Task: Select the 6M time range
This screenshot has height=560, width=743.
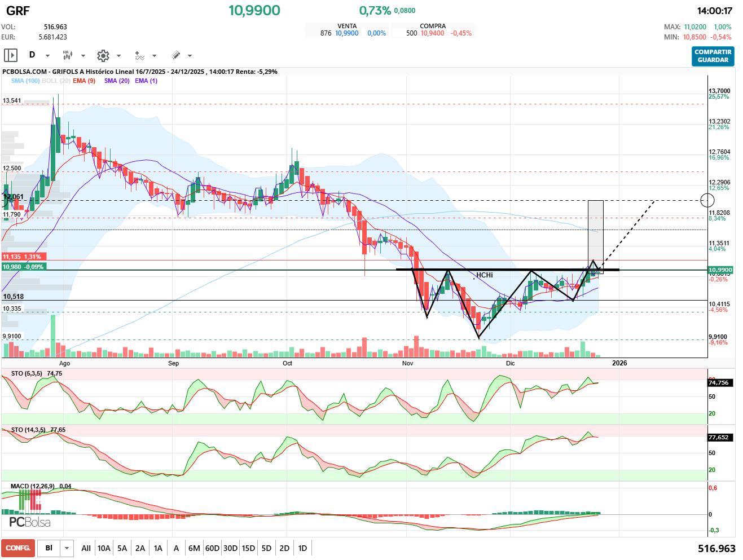Action: (x=194, y=548)
